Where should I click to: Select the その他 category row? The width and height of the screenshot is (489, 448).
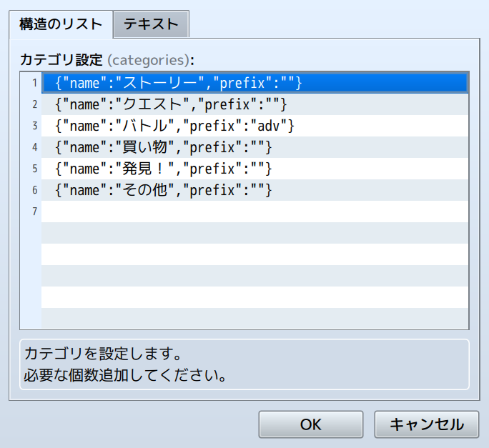coord(163,191)
